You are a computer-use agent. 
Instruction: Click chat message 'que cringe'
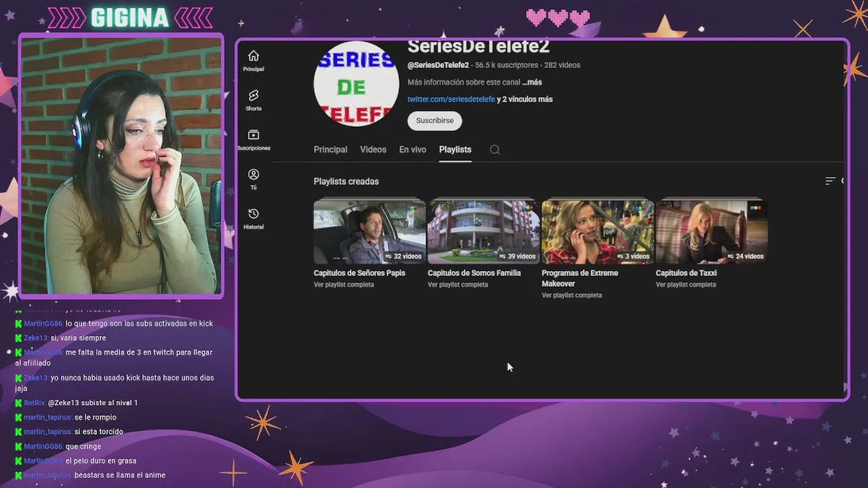click(83, 447)
